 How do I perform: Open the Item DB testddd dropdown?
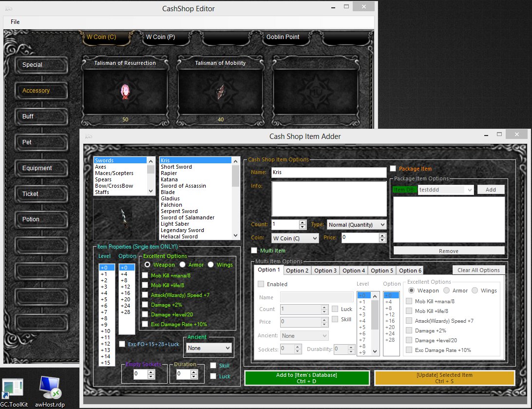click(x=445, y=190)
